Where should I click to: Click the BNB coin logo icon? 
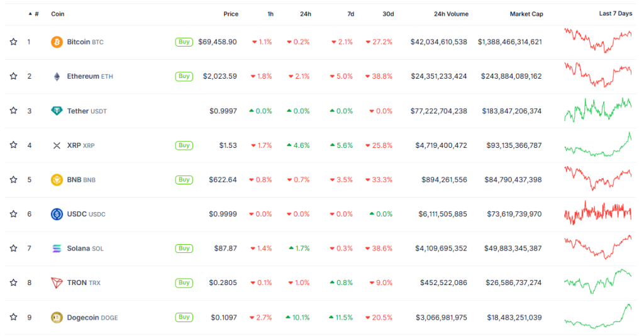click(57, 180)
